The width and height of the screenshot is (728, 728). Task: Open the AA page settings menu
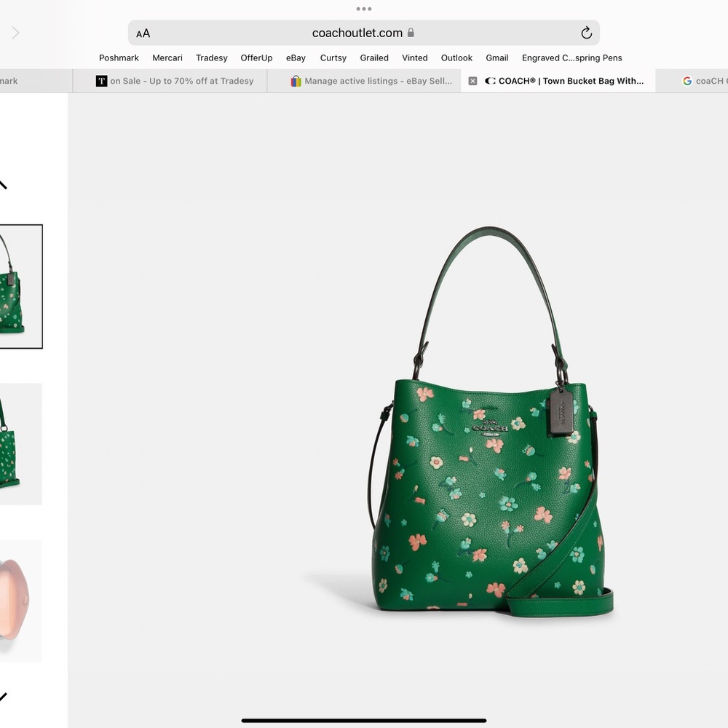click(143, 33)
